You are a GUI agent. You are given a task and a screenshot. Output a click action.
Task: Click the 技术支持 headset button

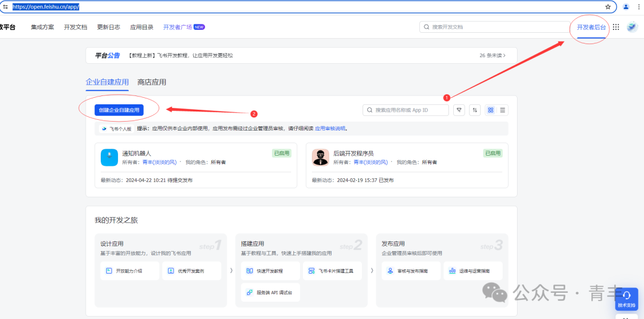tap(627, 299)
